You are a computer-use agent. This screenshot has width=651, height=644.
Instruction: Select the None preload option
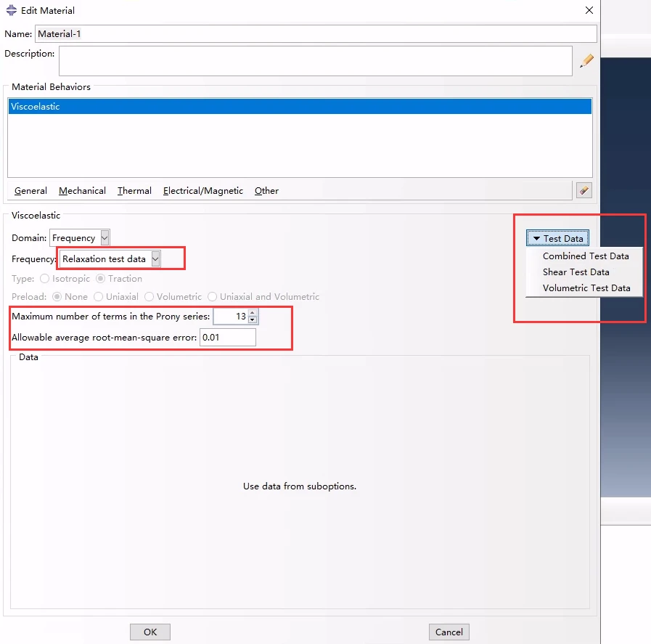point(57,296)
